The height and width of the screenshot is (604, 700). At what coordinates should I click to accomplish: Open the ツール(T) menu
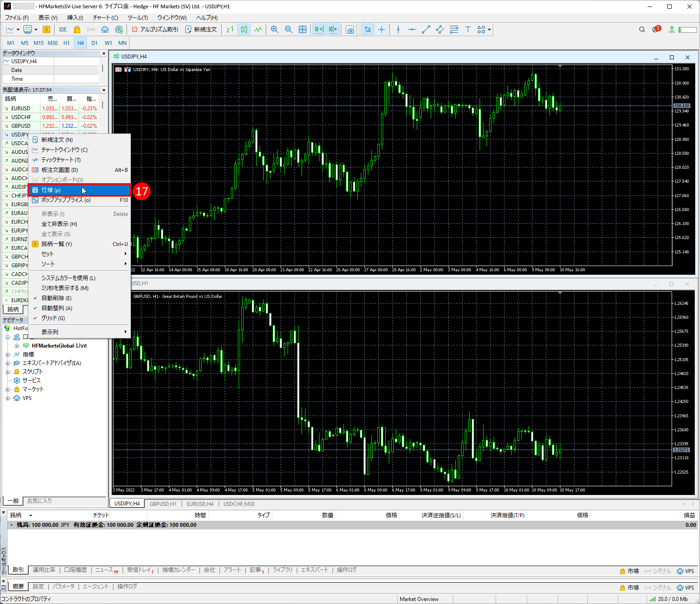coord(137,17)
